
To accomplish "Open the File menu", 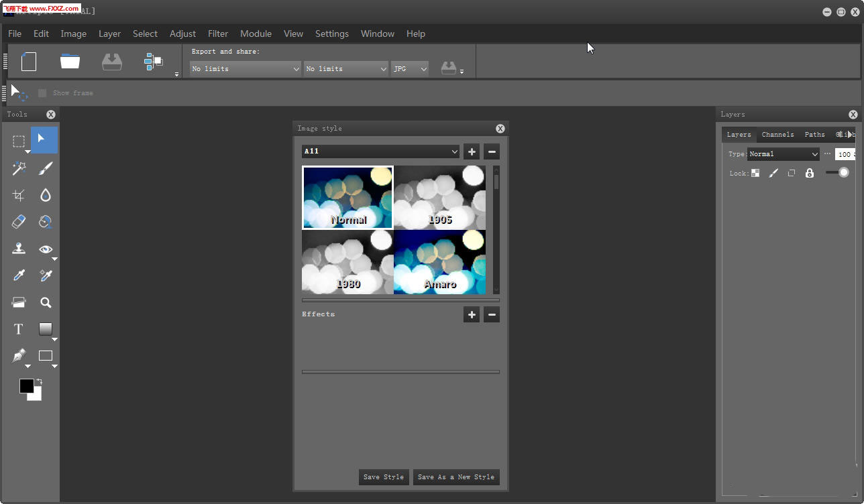I will 15,34.
